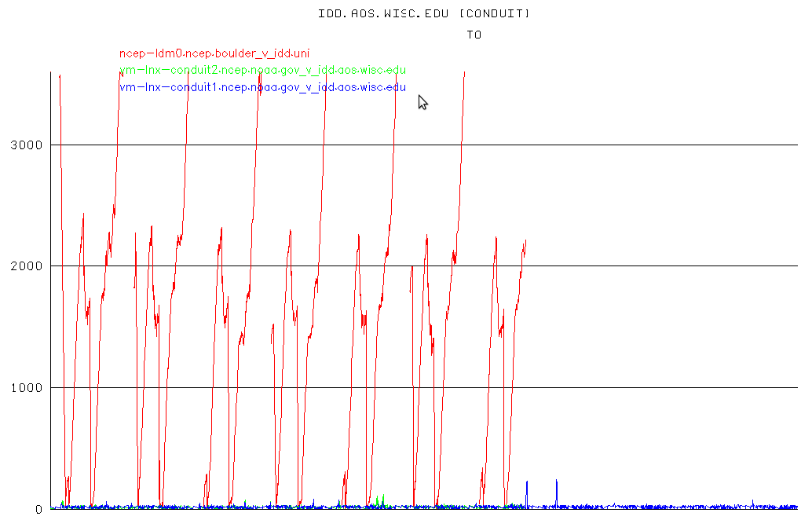Click the horizontal gridline at 1000
Image resolution: width=812 pixels, height=520 pixels.
(628, 387)
